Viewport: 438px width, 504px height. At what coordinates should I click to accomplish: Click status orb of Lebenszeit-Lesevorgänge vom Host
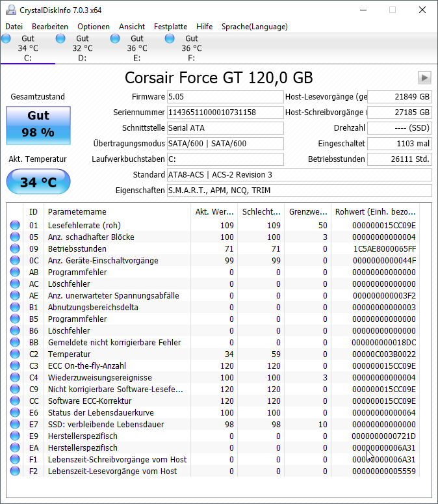click(x=15, y=471)
